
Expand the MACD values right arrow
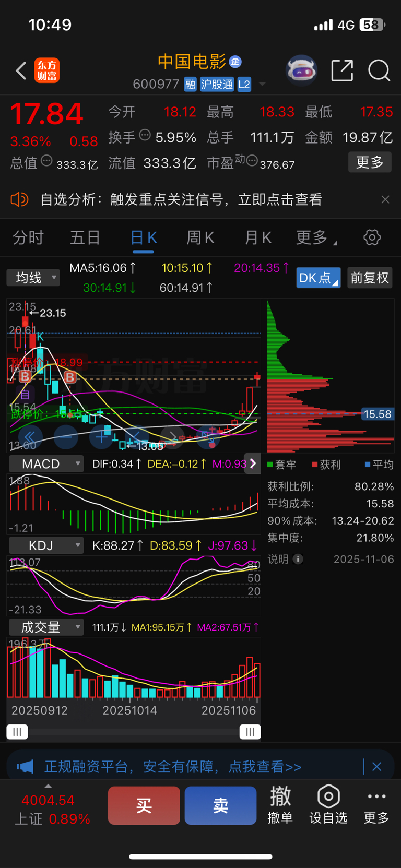pos(253,463)
